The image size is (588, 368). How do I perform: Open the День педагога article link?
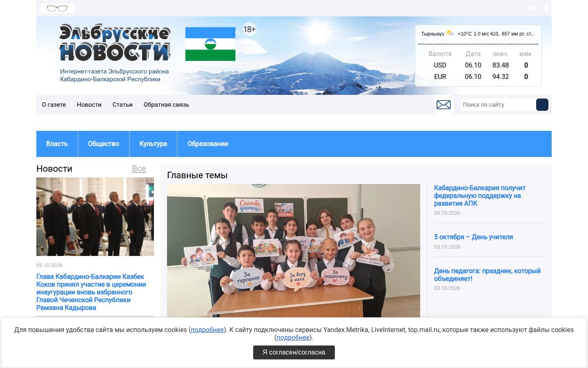click(487, 274)
